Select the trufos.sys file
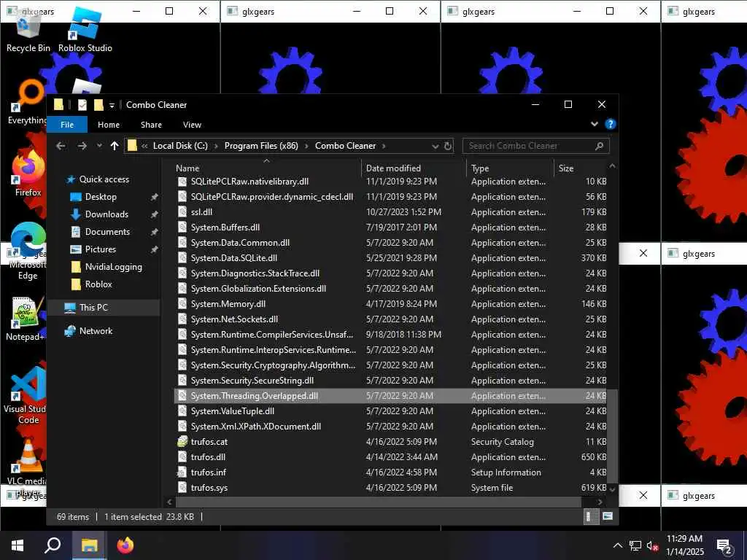The height and width of the screenshot is (560, 747). 391,488
